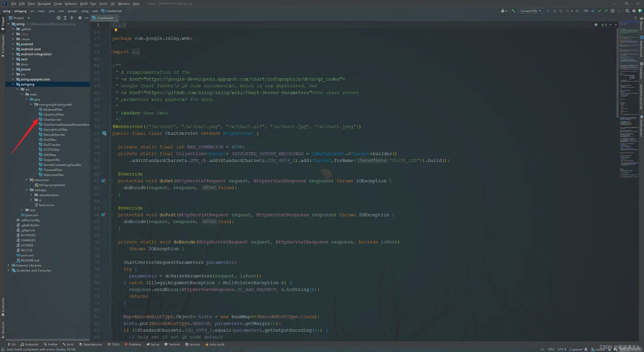The height and width of the screenshot is (352, 644).
Task: Open the Services tool window
Action: click(x=192, y=344)
